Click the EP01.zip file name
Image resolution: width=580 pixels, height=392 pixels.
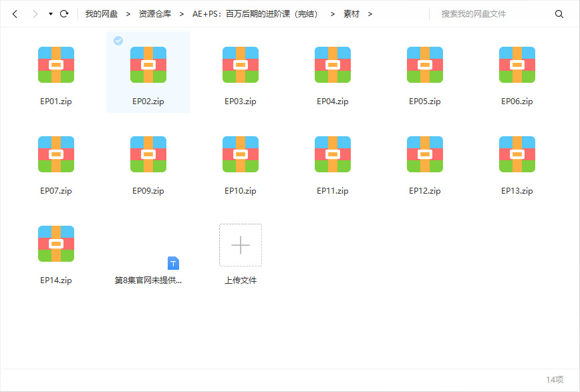tap(56, 102)
